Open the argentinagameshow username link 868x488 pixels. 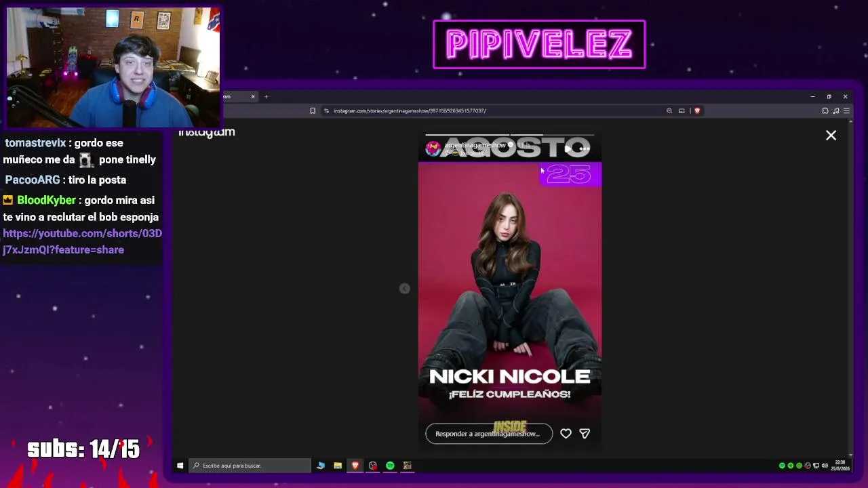pos(475,145)
